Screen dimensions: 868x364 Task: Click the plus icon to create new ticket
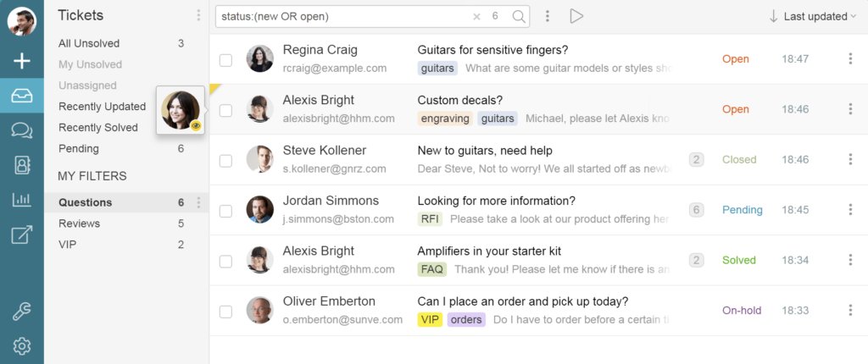point(21,60)
